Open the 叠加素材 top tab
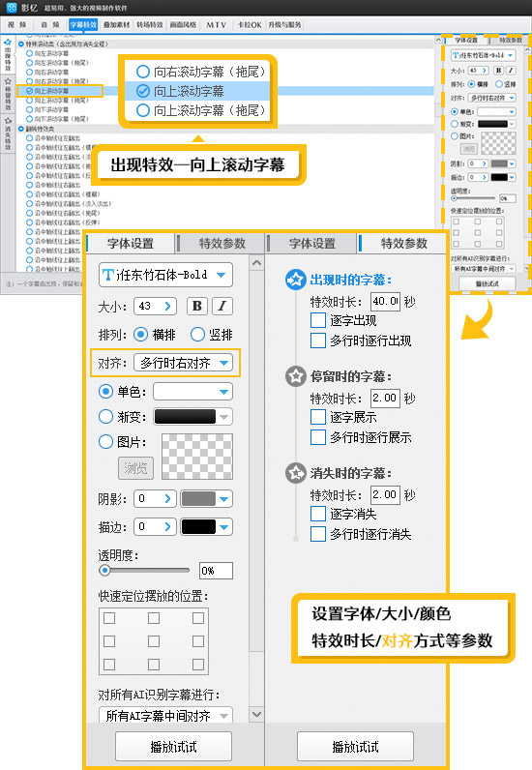 pos(116,24)
